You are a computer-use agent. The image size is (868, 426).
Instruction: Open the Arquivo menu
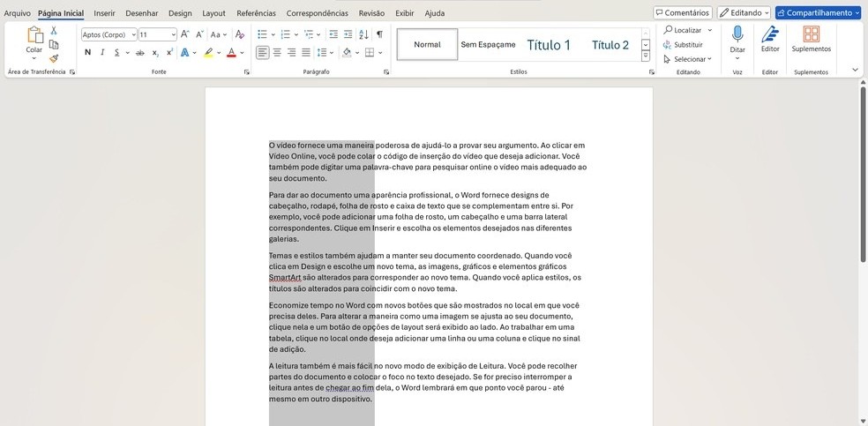point(17,13)
